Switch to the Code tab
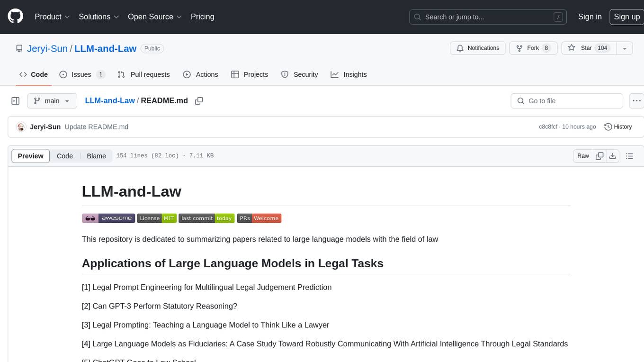Image resolution: width=644 pixels, height=362 pixels. coord(34,74)
